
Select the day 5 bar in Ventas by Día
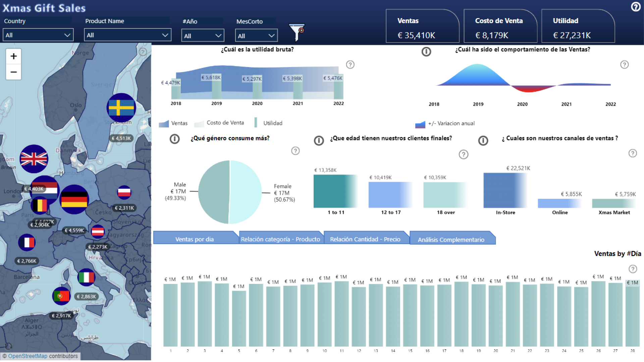pyautogui.click(x=239, y=318)
